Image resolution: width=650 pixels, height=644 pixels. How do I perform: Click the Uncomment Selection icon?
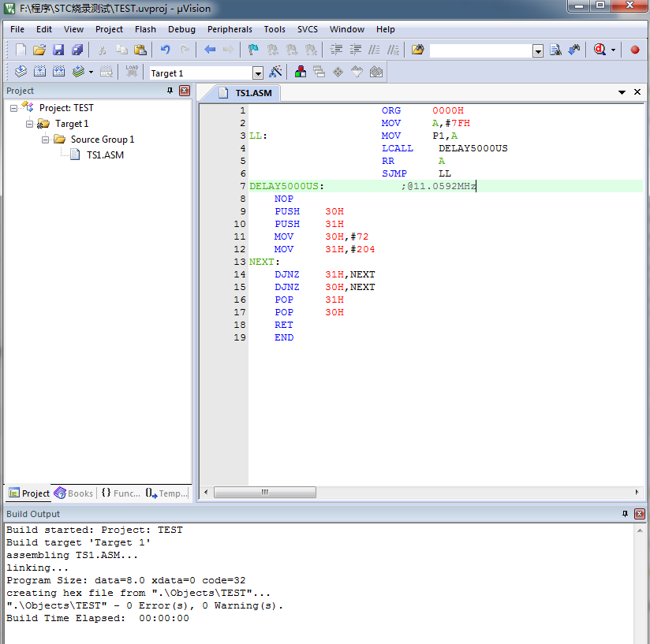pos(393,50)
